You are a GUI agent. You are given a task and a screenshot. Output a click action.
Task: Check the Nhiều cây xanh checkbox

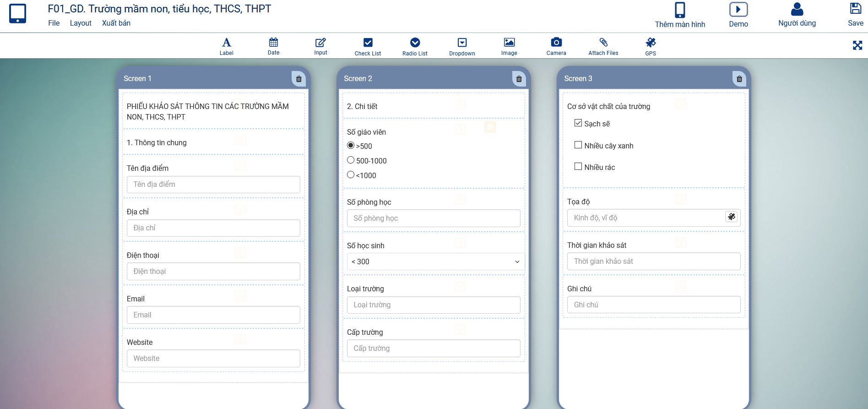coord(578,145)
